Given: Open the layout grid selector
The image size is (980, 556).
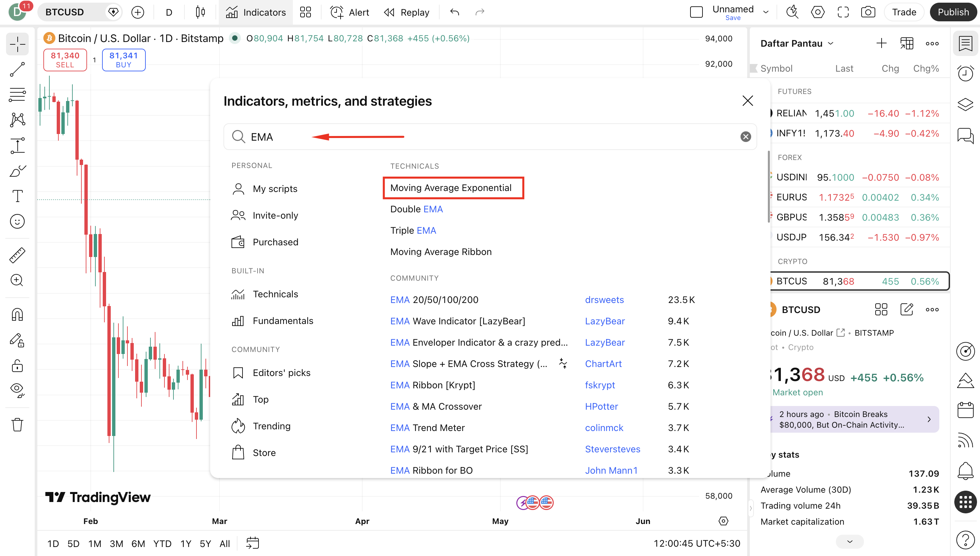Looking at the screenshot, I should click(x=305, y=12).
